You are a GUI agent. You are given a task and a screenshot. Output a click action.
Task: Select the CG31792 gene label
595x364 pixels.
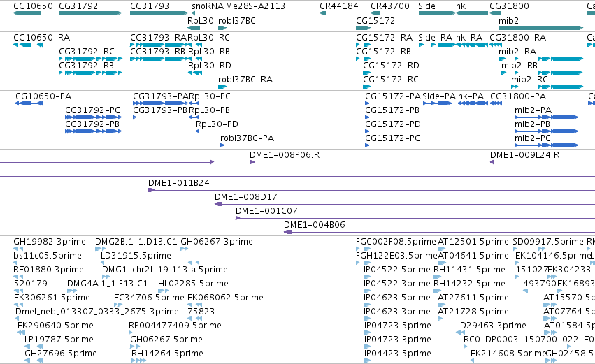(78, 6)
